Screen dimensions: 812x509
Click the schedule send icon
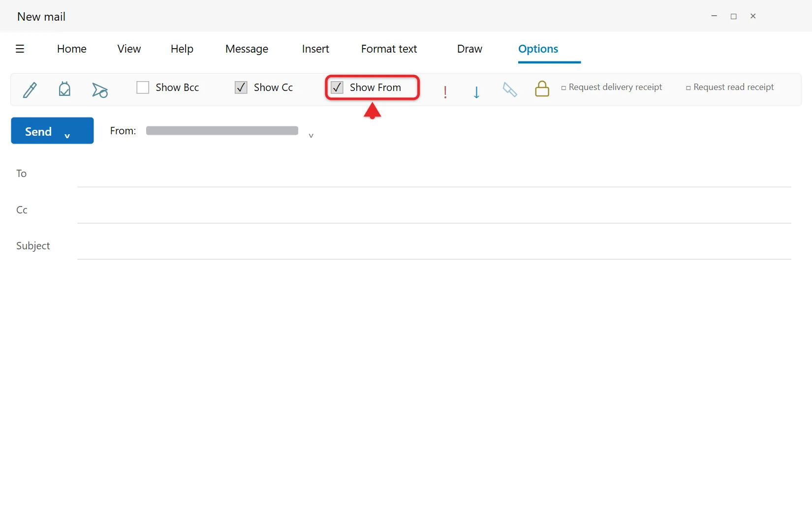click(x=100, y=90)
